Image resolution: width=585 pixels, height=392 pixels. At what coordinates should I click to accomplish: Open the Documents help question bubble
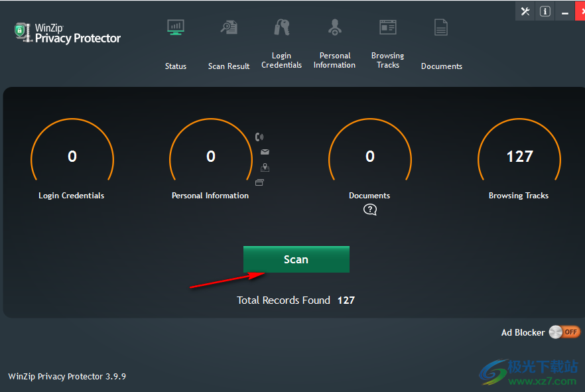coord(369,210)
